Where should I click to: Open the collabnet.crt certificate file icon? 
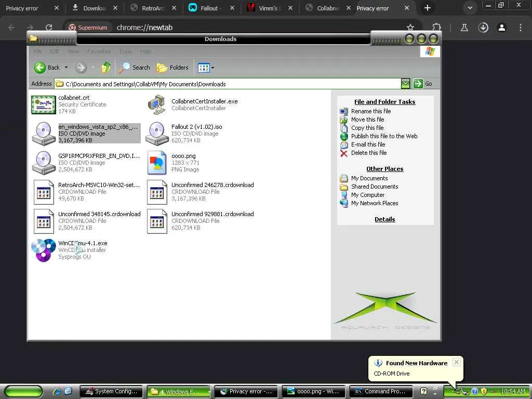(x=44, y=104)
